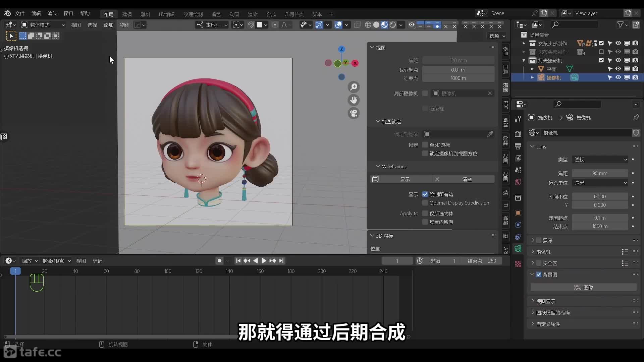This screenshot has width=644, height=362.
Task: Open Physics properties tab
Action: 518,225
